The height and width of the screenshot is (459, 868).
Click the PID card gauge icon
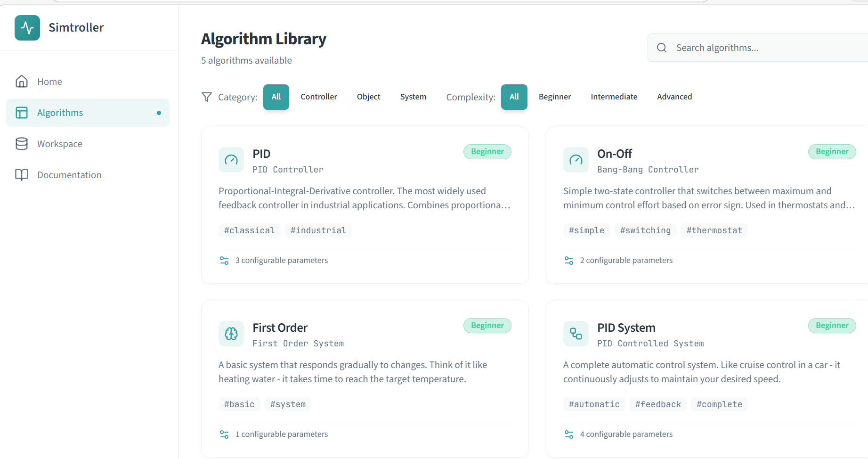point(231,160)
